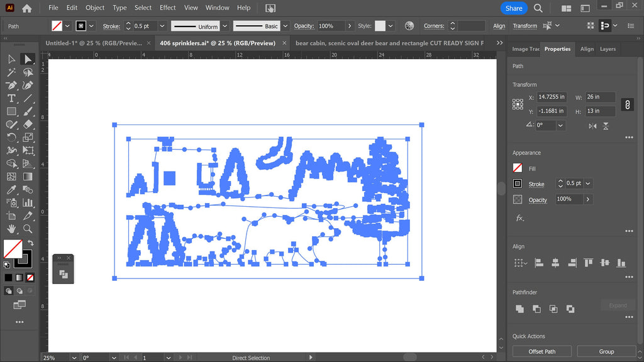This screenshot has height=362, width=644.
Task: Select the Scale tool
Action: 28,138
